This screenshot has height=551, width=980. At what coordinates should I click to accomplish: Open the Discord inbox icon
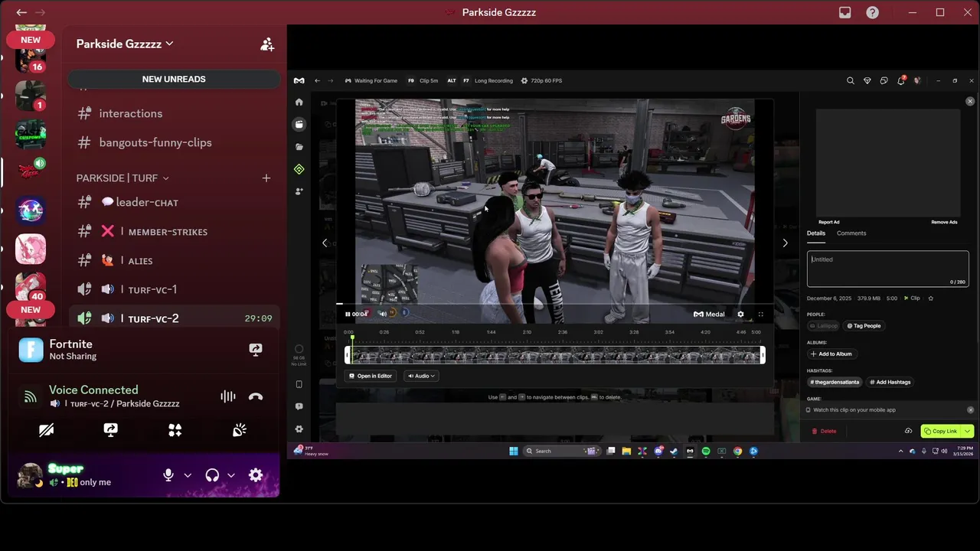[844, 12]
